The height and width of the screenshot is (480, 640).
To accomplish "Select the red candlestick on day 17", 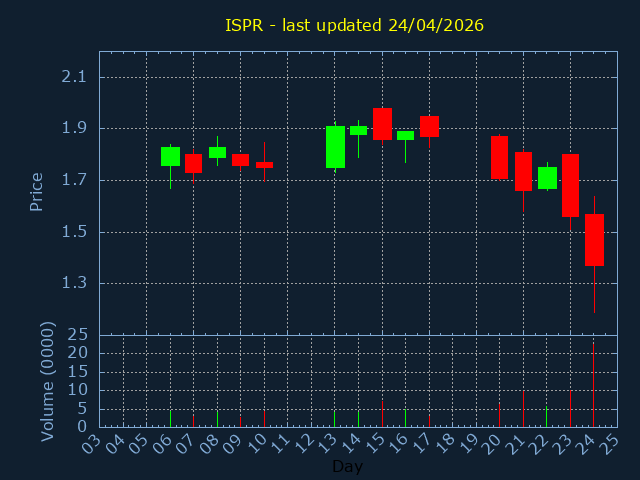I will pos(429,127).
